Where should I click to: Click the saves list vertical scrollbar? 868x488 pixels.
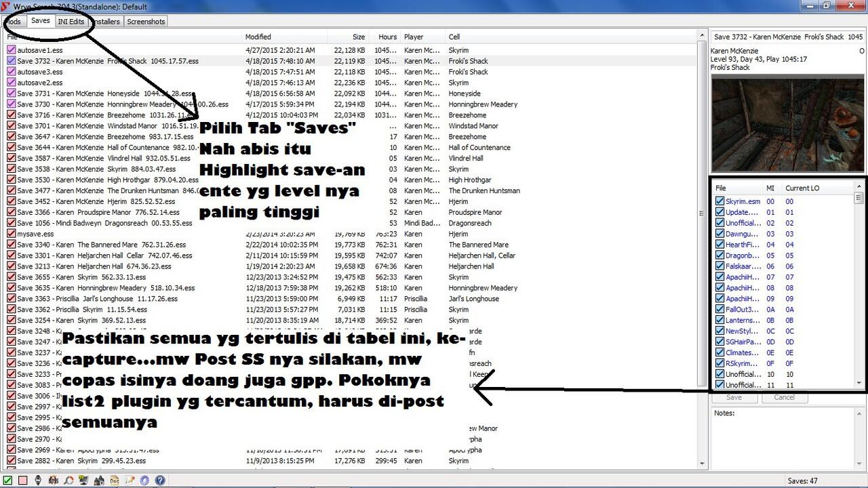pos(701,213)
